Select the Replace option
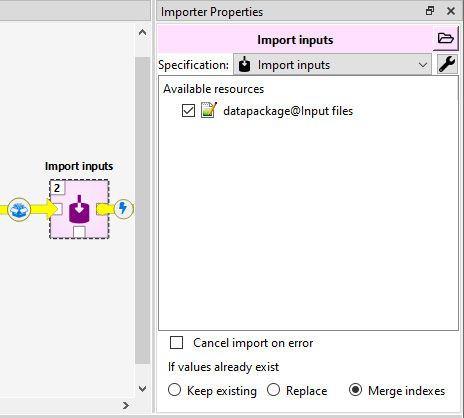This screenshot has width=464, height=418. [273, 390]
